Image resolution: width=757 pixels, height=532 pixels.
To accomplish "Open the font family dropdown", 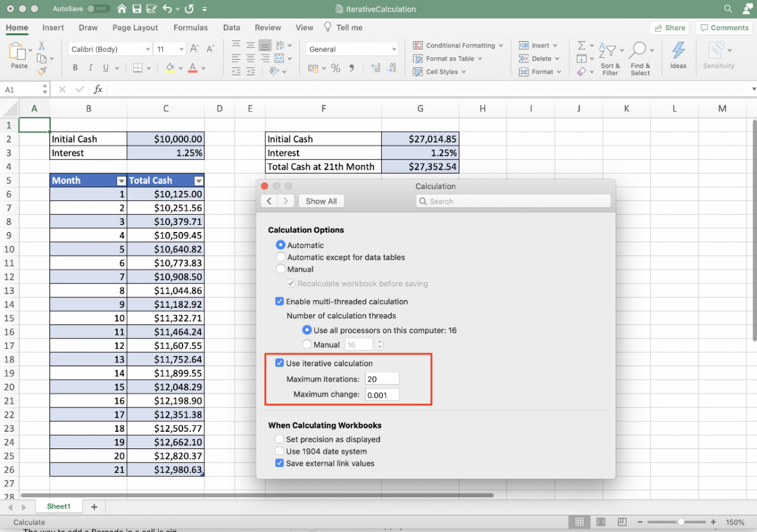I will (x=109, y=48).
